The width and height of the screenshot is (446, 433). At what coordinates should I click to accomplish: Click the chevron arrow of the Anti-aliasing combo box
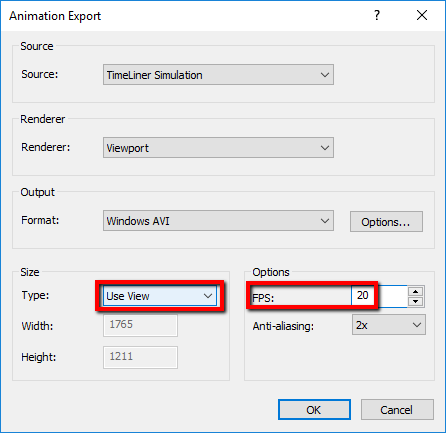pos(417,325)
